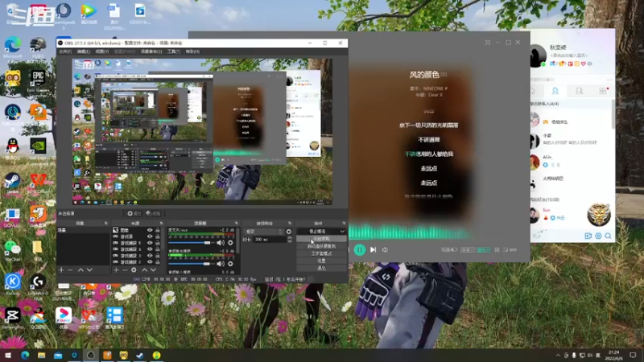Move the scene down in the Scenes panel
Image resolution: width=644 pixels, height=362 pixels.
coord(89,270)
